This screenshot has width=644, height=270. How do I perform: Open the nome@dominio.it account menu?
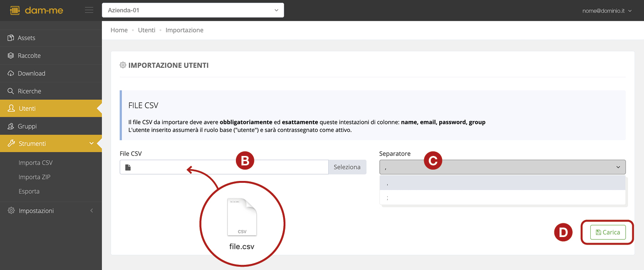coord(607,10)
